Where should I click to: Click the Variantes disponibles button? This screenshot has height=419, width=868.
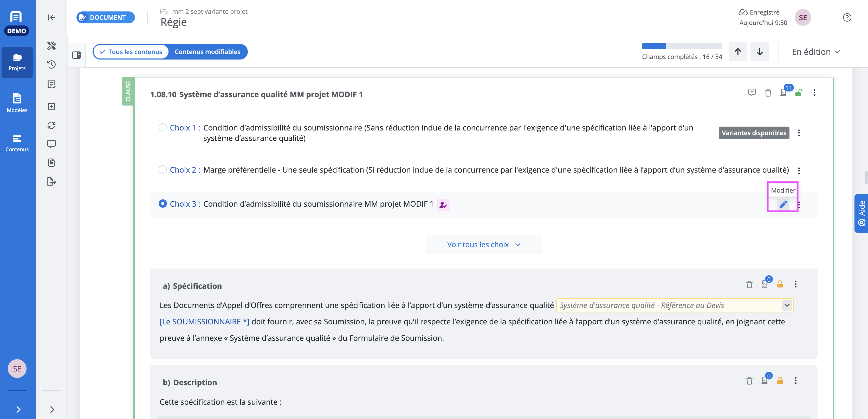pyautogui.click(x=754, y=133)
